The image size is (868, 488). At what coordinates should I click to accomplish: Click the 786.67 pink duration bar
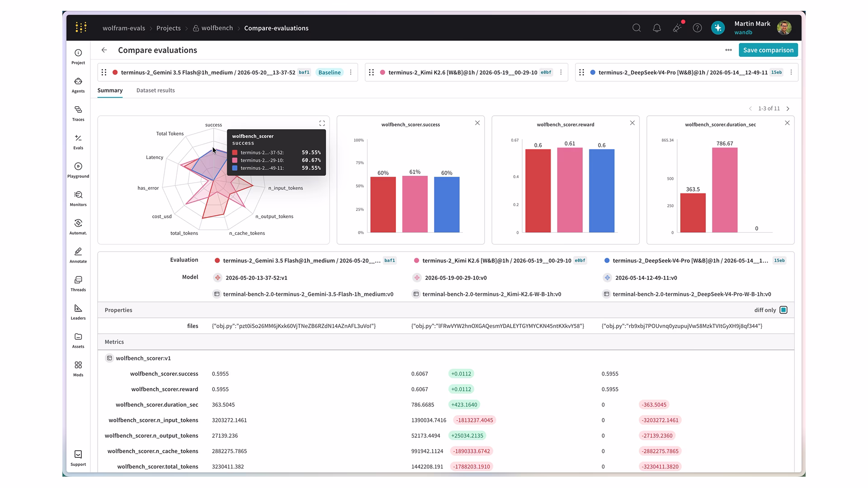pyautogui.click(x=725, y=190)
